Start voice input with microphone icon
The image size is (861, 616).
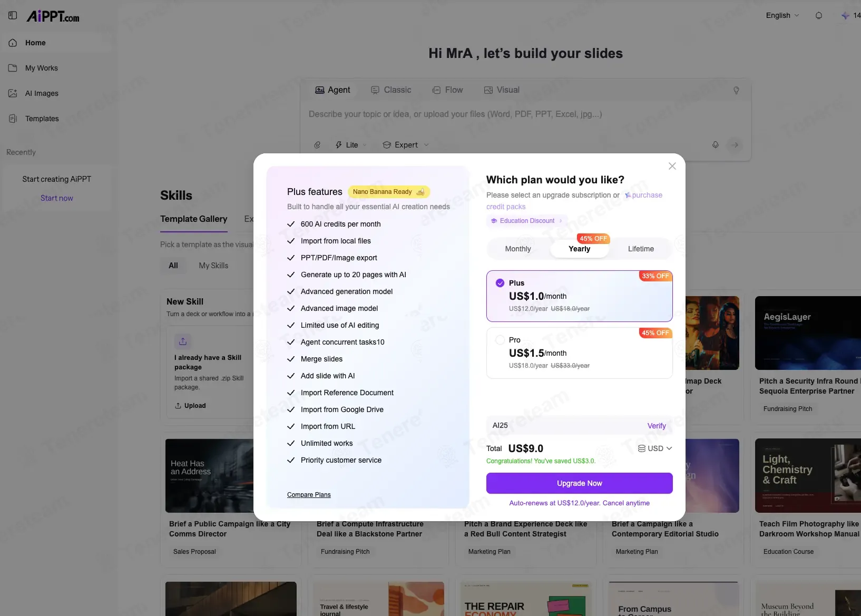pos(716,144)
